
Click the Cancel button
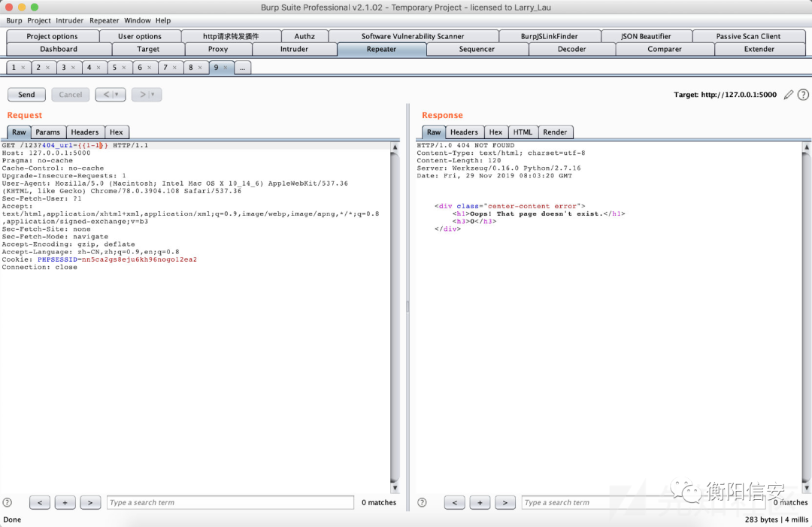(x=71, y=95)
